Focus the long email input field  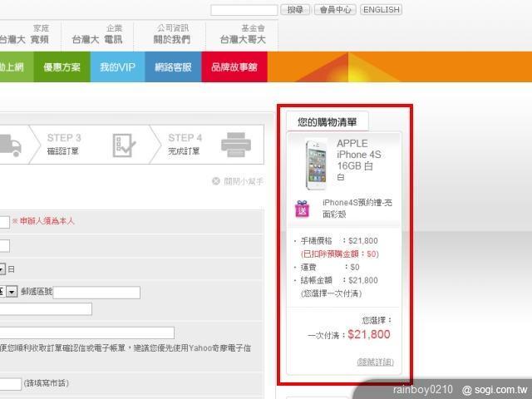click(x=86, y=332)
